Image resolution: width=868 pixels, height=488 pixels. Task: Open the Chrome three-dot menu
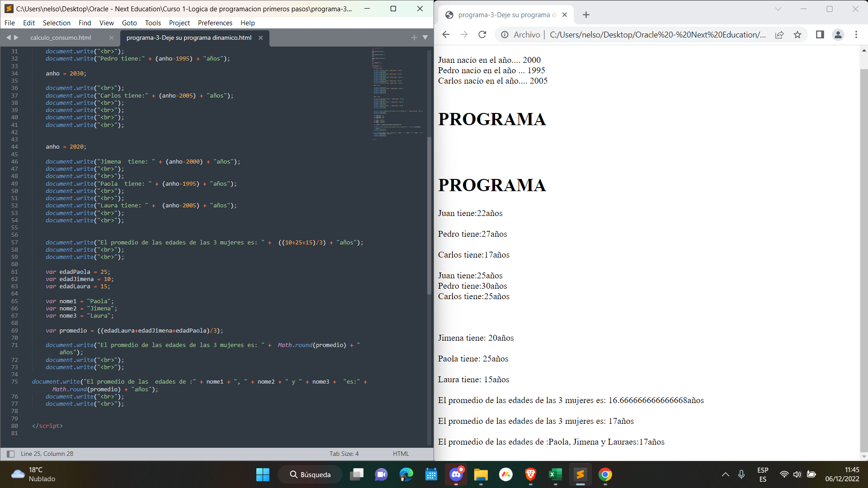856,34
